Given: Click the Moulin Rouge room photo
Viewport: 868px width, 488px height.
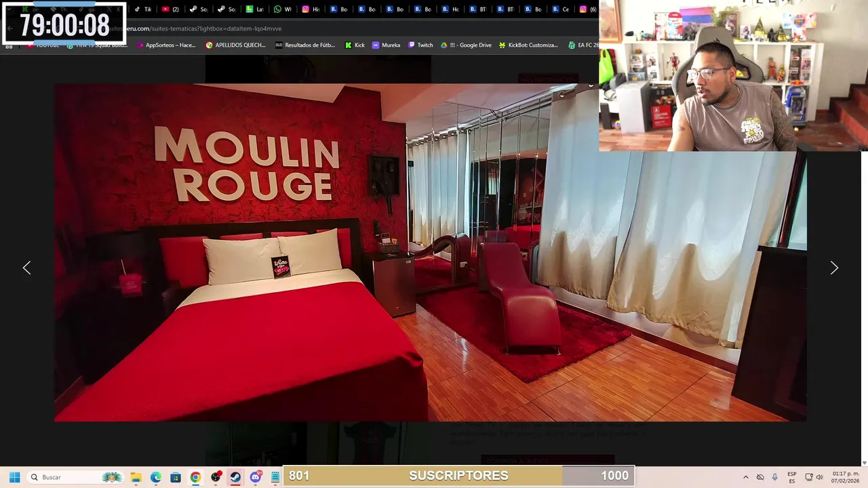Looking at the screenshot, I should (431, 252).
